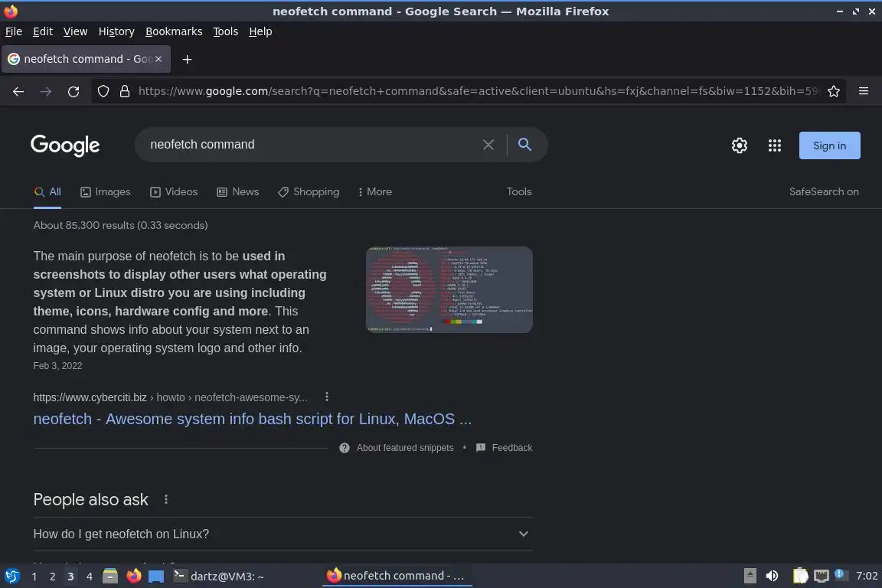This screenshot has height=588, width=882.
Task: Open the File menu
Action: (14, 31)
